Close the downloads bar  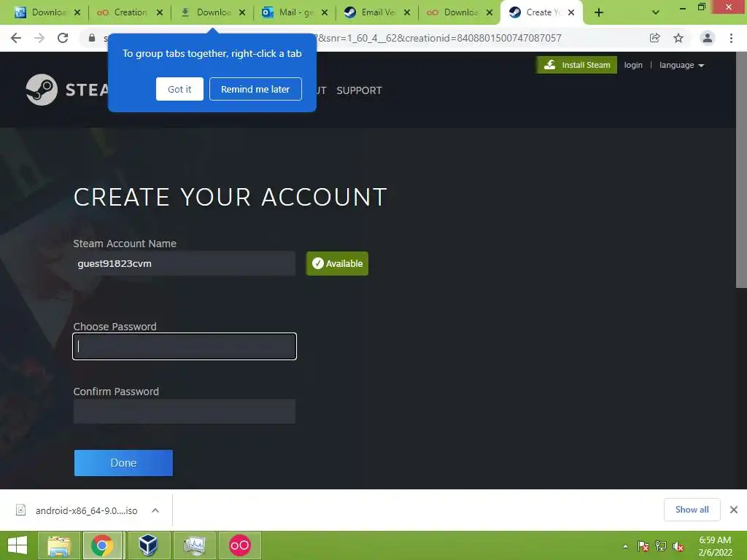734,510
